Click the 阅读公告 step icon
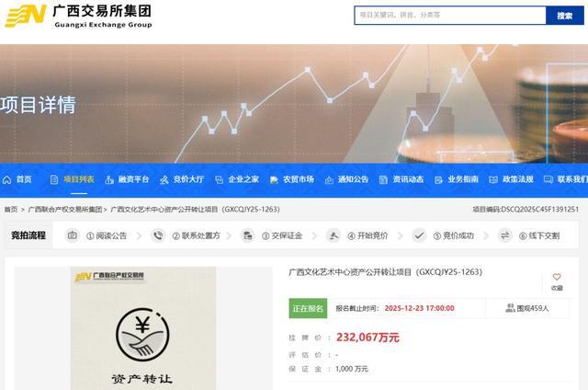The image size is (588, 390). pyautogui.click(x=73, y=235)
